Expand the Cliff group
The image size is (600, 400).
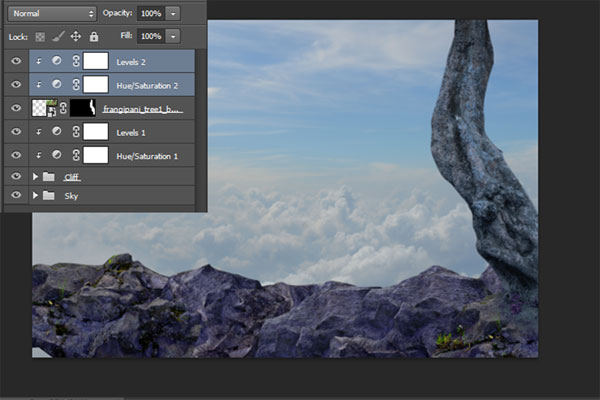click(x=35, y=176)
